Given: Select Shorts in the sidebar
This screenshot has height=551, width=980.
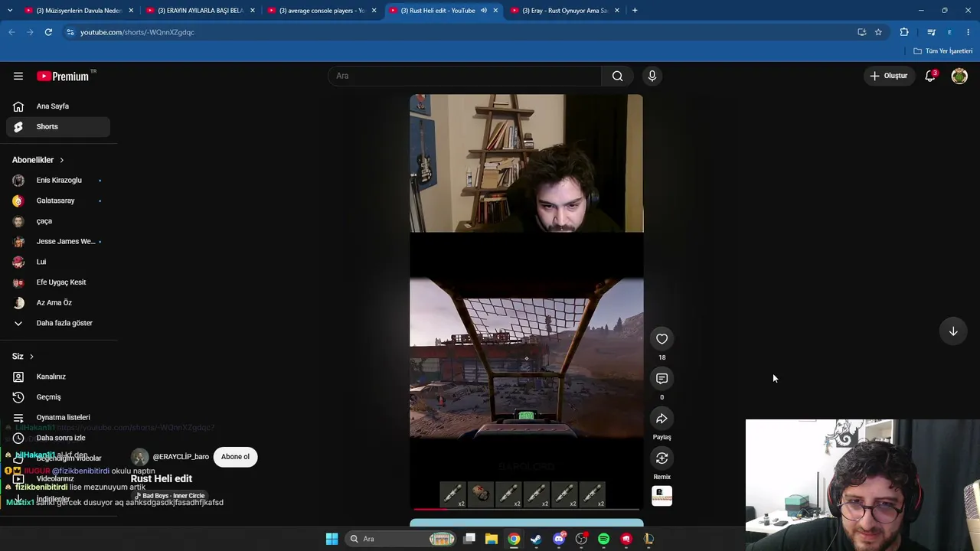Looking at the screenshot, I should (x=58, y=126).
